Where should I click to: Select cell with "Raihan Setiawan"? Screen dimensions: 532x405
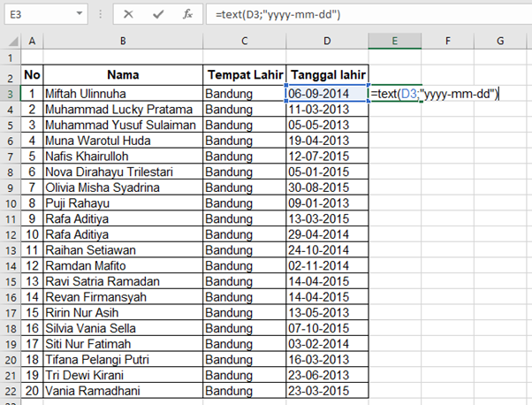pos(123,250)
